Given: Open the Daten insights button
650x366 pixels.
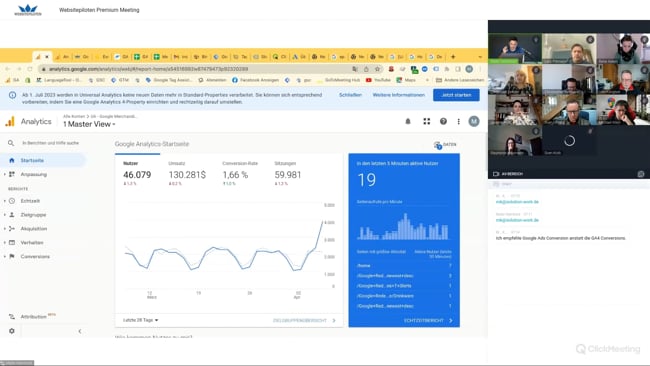Looking at the screenshot, I should [x=445, y=145].
